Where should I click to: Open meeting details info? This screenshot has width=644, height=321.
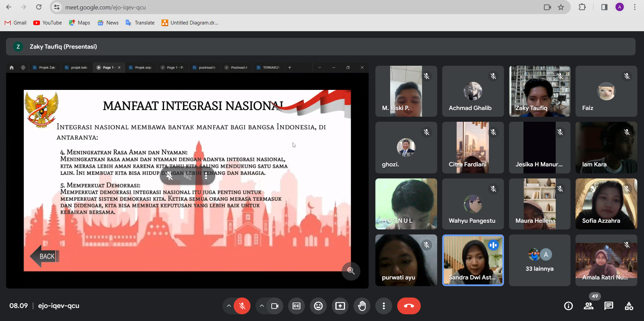[x=568, y=306]
